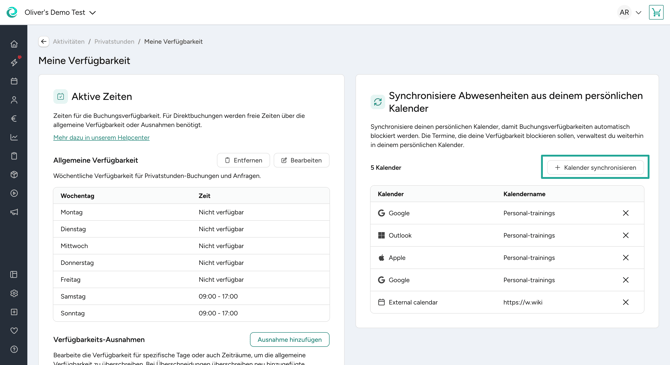The width and height of the screenshot is (670, 365).
Task: Click the Kalendername column header
Action: tap(524, 194)
